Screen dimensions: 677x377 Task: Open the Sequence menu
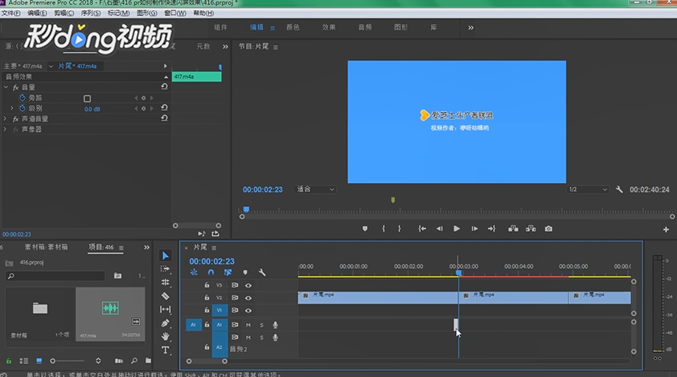[91, 13]
